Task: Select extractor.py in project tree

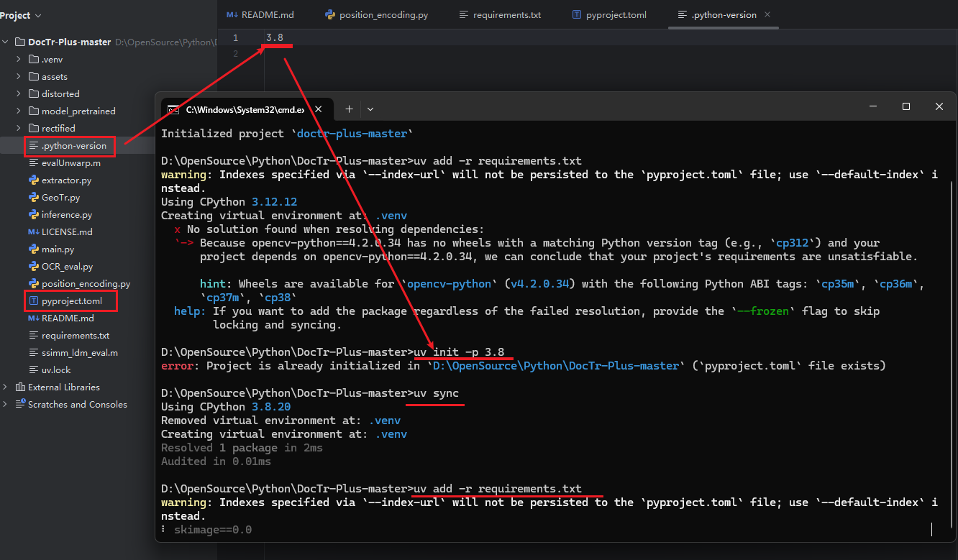Action: pos(66,180)
